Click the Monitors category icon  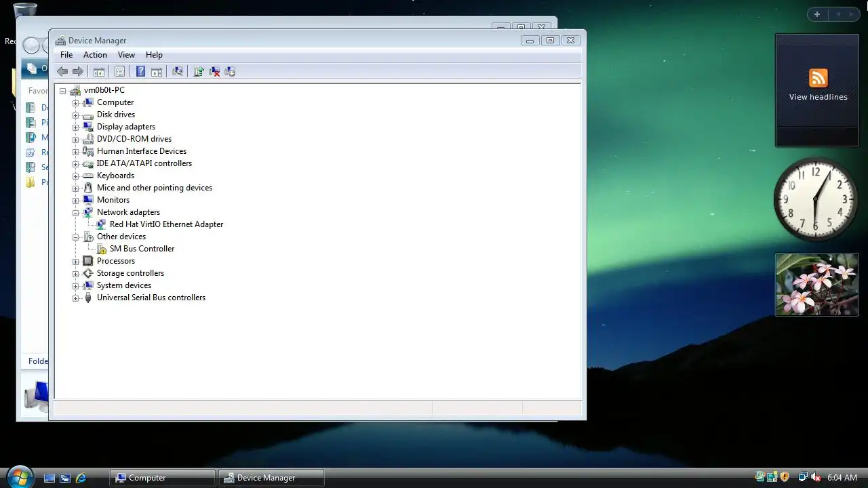pyautogui.click(x=87, y=200)
